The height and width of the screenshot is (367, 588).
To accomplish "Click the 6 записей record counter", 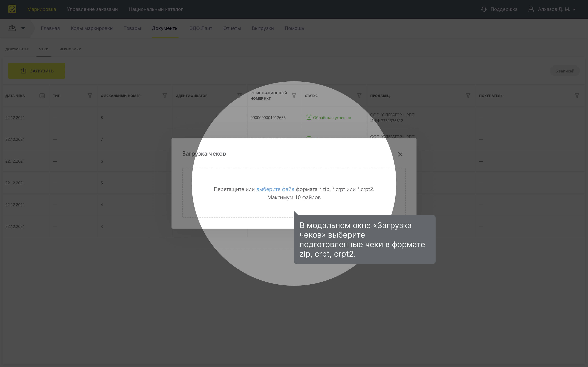I will (x=565, y=71).
